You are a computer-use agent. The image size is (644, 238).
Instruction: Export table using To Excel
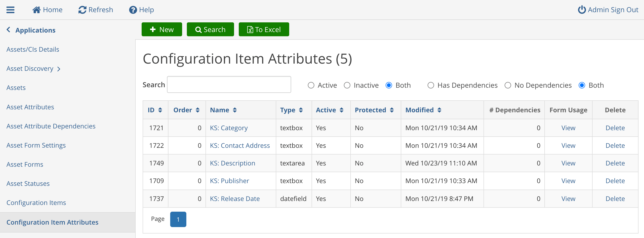[264, 29]
